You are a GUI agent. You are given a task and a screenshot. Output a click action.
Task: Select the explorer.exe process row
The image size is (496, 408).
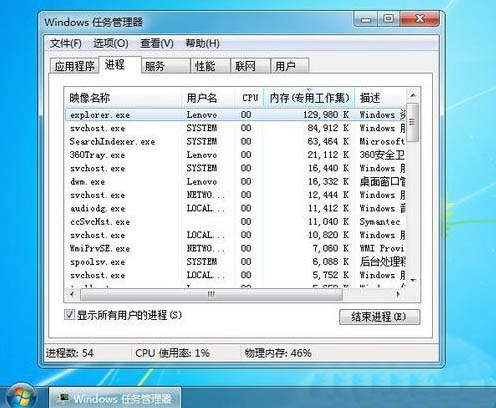(235, 115)
